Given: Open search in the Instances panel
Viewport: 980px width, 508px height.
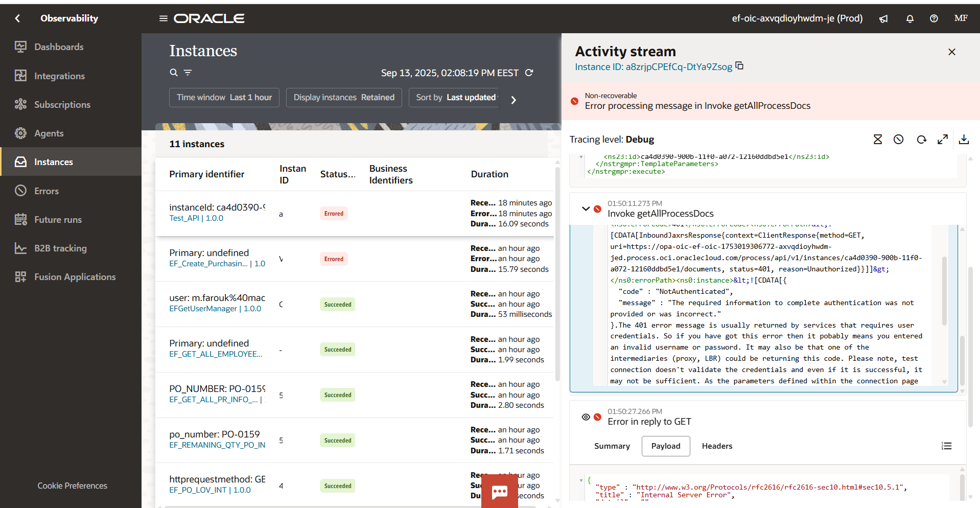Looking at the screenshot, I should coord(174,73).
